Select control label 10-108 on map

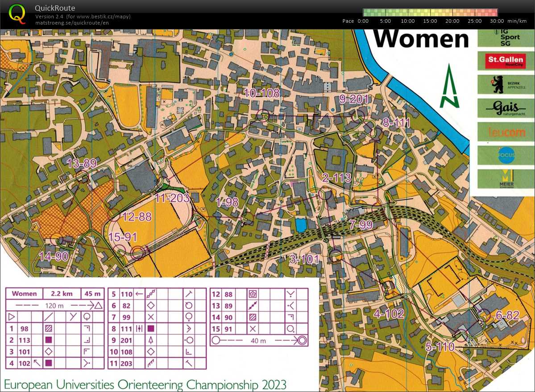(x=261, y=93)
